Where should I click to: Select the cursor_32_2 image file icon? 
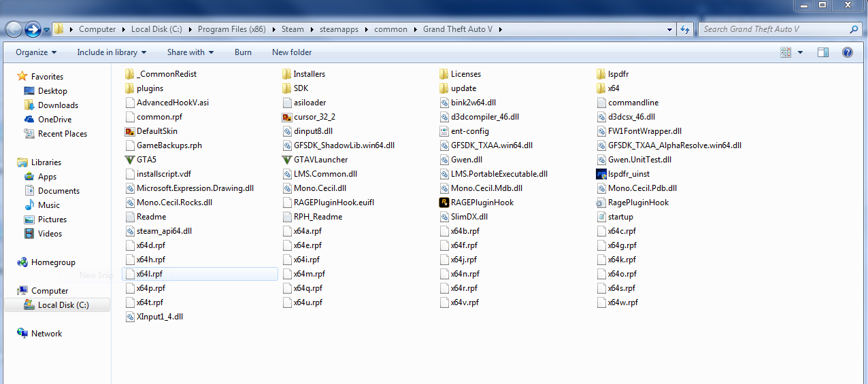(288, 117)
